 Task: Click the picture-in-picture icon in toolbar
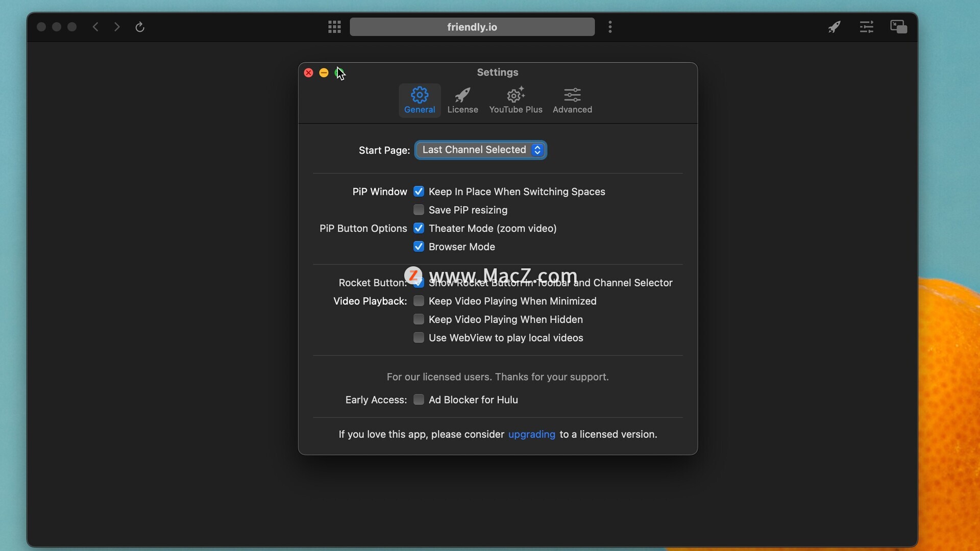(x=898, y=27)
